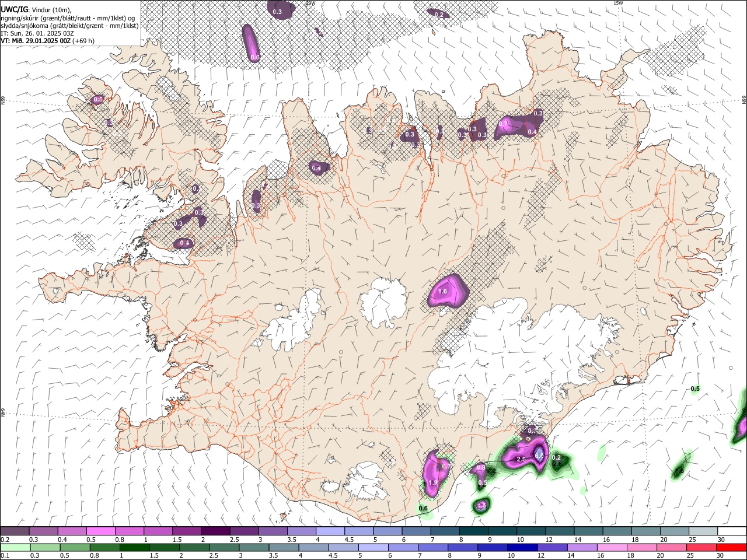Click the 'slydda/snjókoma' legend description line
747x560 pixels.
tap(69, 26)
